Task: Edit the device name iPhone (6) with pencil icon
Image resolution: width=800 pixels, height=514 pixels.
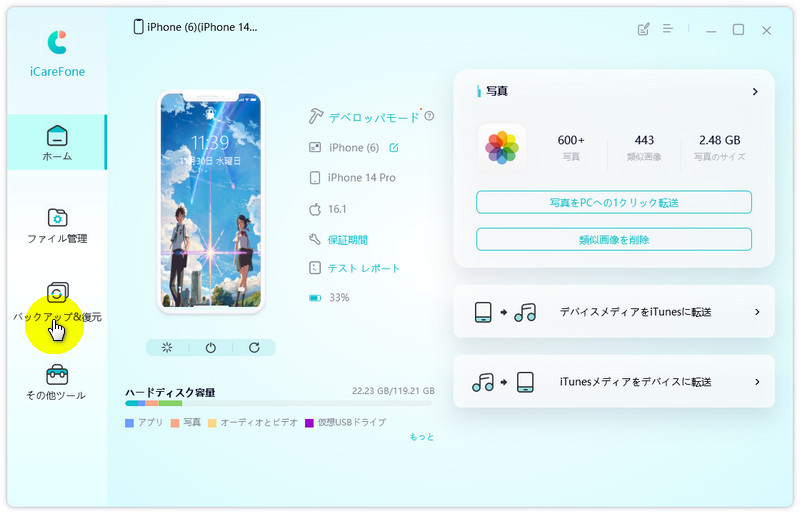Action: [394, 148]
